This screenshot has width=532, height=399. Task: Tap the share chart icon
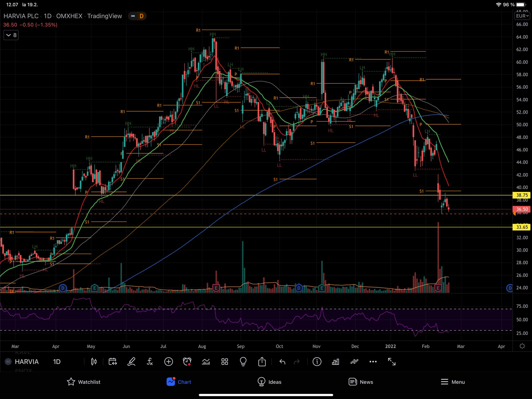(262, 362)
